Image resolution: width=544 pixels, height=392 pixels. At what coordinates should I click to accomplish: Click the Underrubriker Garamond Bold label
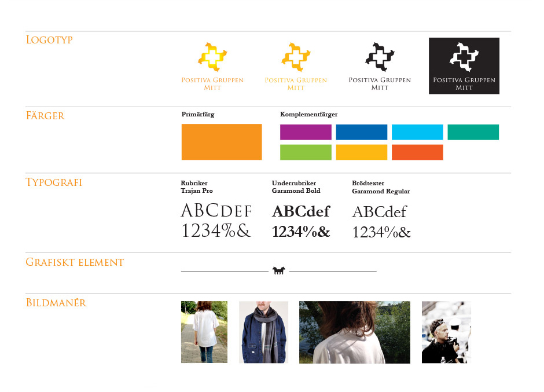coord(296,187)
